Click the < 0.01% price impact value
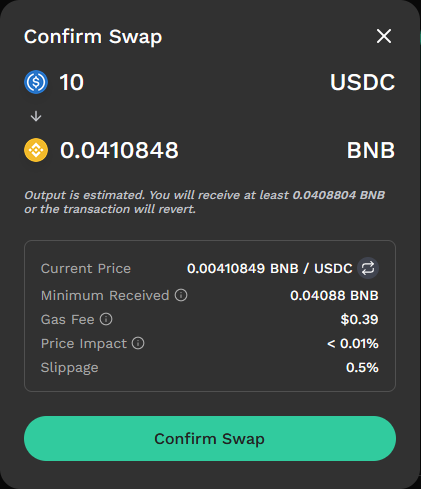Screen dimensions: 421x489 pos(353,343)
